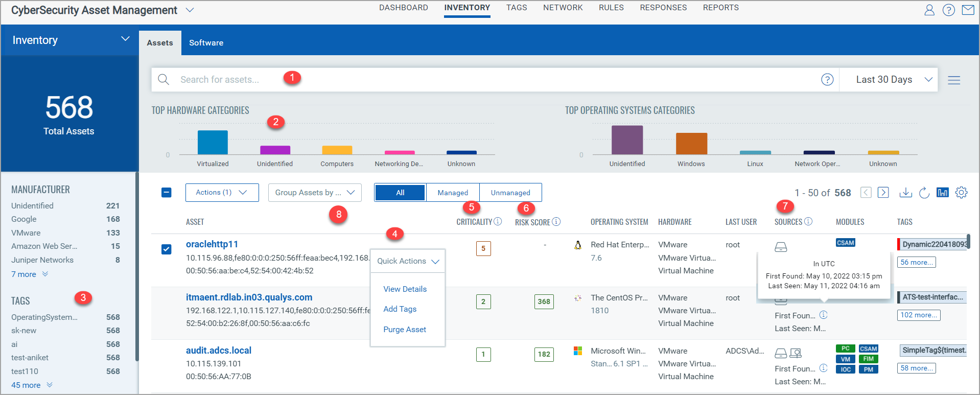
Task: Show 102 more tags for itmaent asset
Action: [x=919, y=315]
